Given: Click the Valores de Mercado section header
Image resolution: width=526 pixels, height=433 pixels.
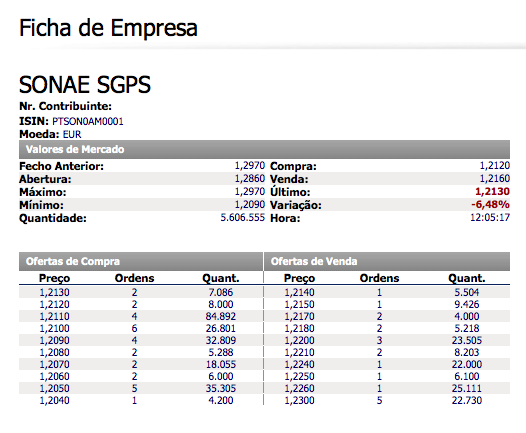Looking at the screenshot, I should 264,149.
